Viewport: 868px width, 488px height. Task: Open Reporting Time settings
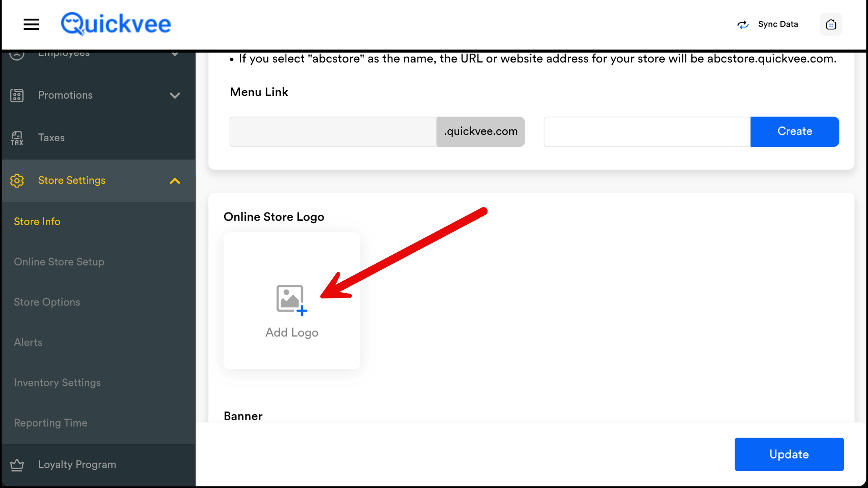51,423
